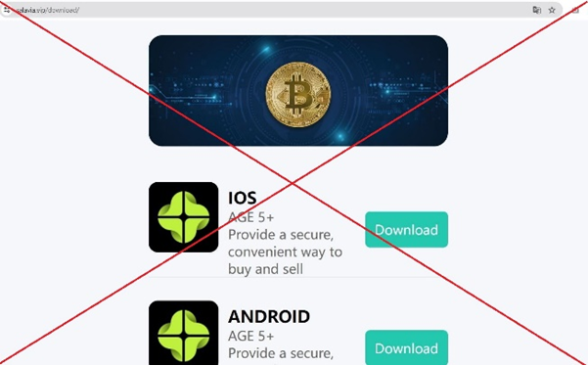Viewport: 588px width, 366px height.
Task: Click the extensions icon right of address bar
Action: (575, 10)
